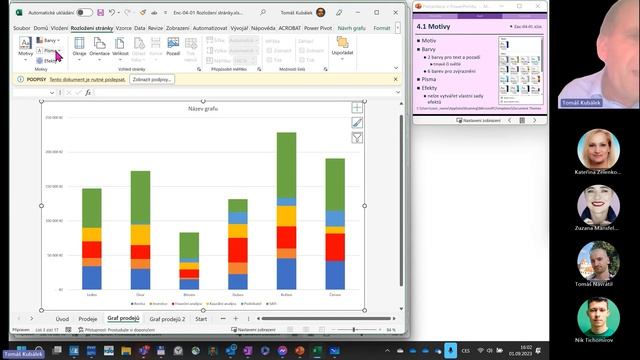Click the 'Tento dokument je nutné podepsat' link
Screen dimensions: 640x360
pyautogui.click(x=87, y=80)
